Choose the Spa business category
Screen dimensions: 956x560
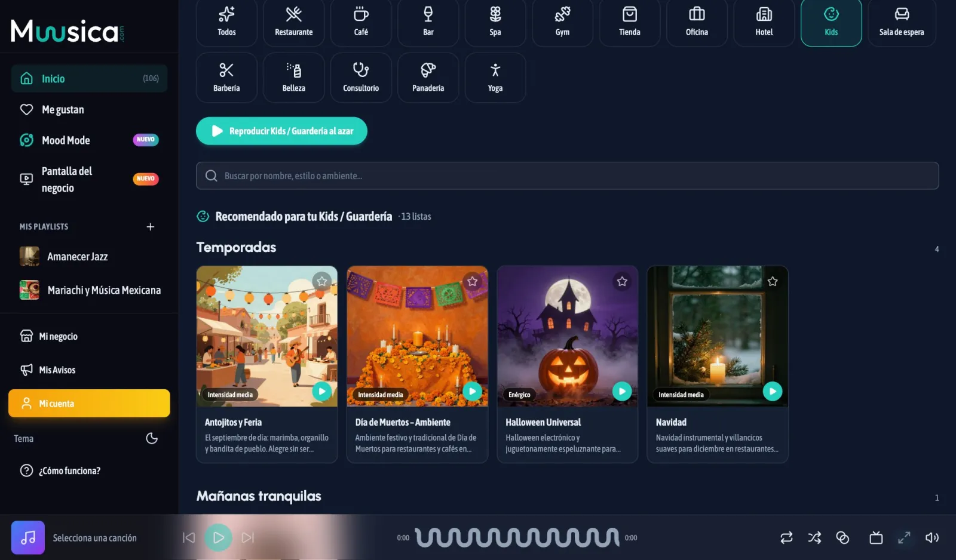pos(495,22)
